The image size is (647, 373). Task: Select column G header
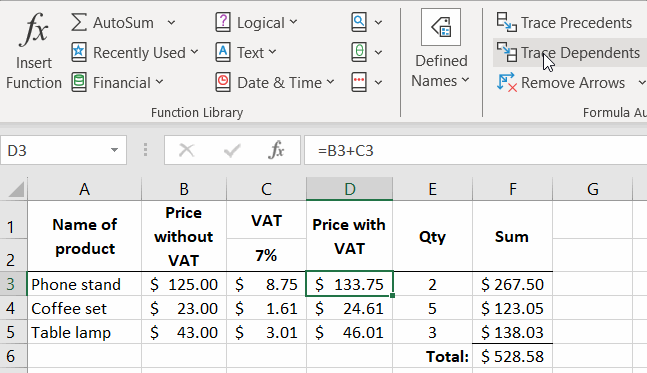point(593,189)
